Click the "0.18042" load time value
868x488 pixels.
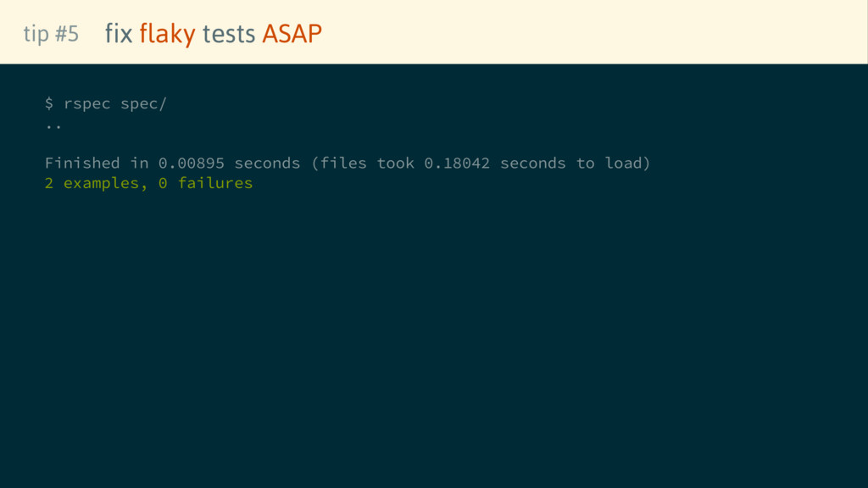point(457,163)
